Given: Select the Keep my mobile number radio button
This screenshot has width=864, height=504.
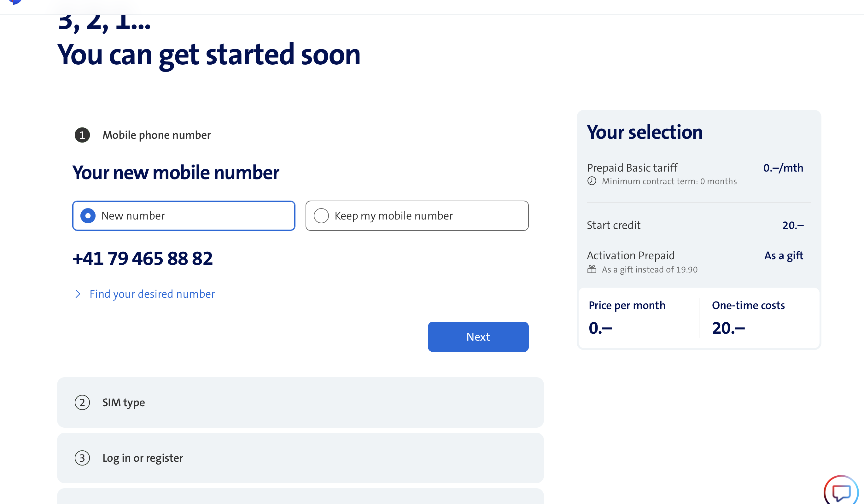Looking at the screenshot, I should 321,216.
